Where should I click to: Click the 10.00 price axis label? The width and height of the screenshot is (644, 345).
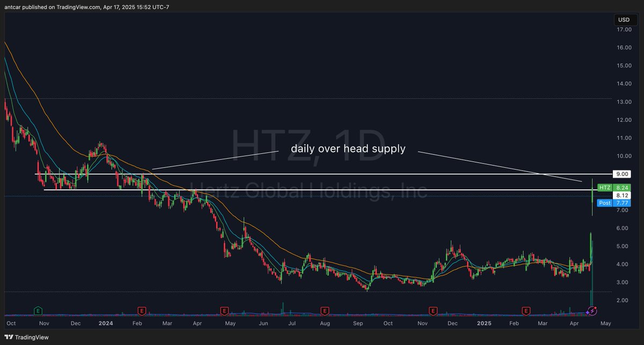pyautogui.click(x=624, y=156)
